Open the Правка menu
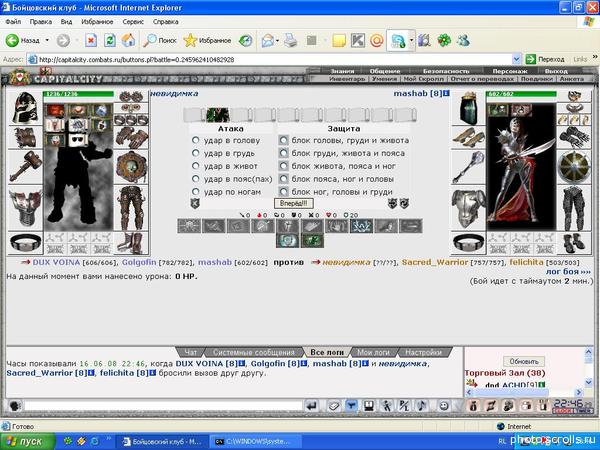Image resolution: width=600 pixels, height=450 pixels. click(41, 22)
